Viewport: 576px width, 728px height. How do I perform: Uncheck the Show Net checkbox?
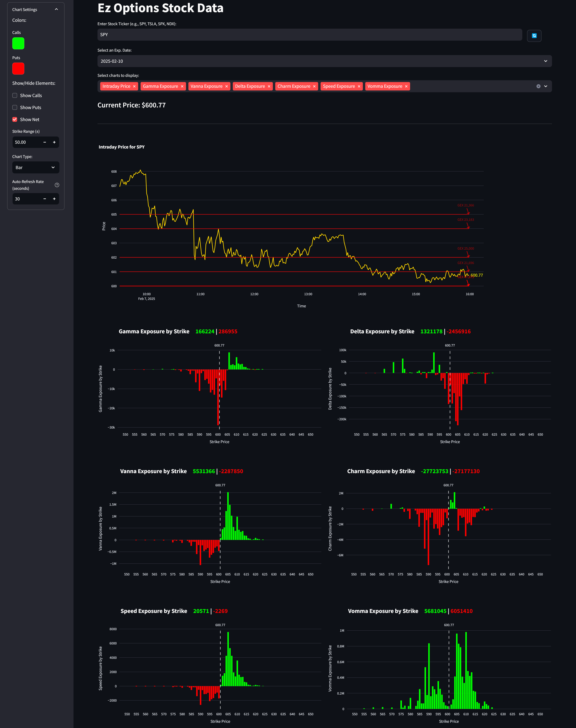[15, 119]
